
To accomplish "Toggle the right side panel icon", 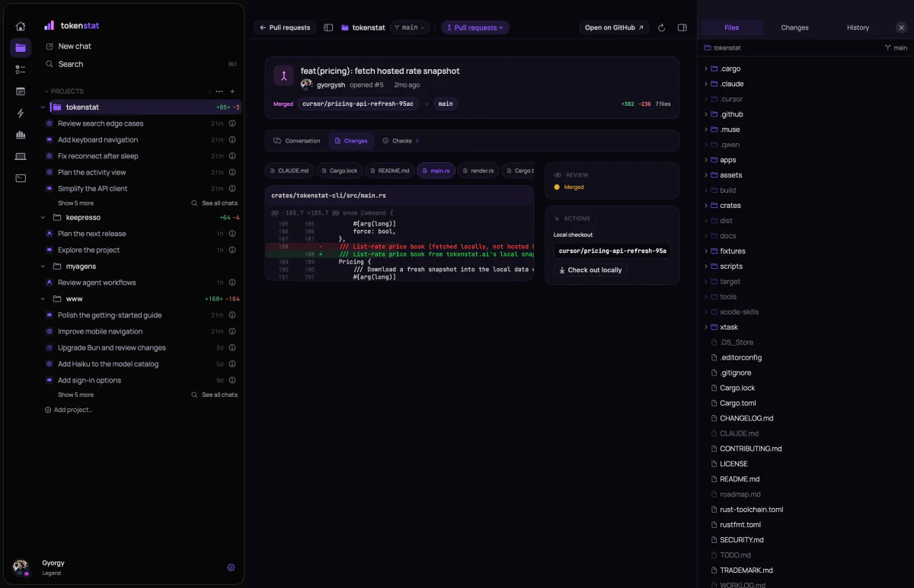I will pyautogui.click(x=682, y=27).
